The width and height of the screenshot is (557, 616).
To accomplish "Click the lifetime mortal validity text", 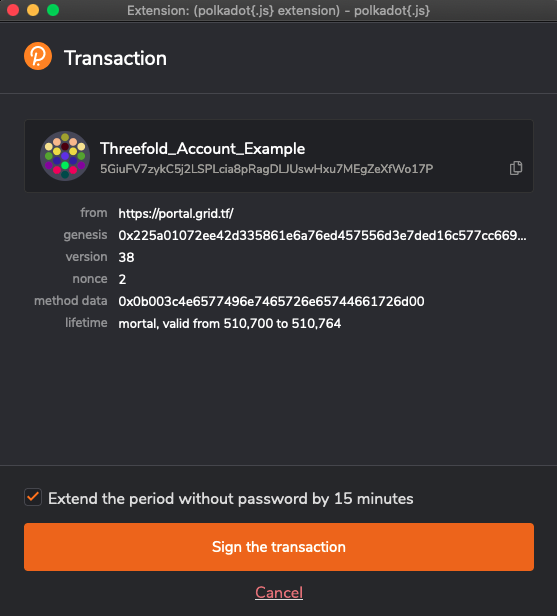I will [229, 323].
